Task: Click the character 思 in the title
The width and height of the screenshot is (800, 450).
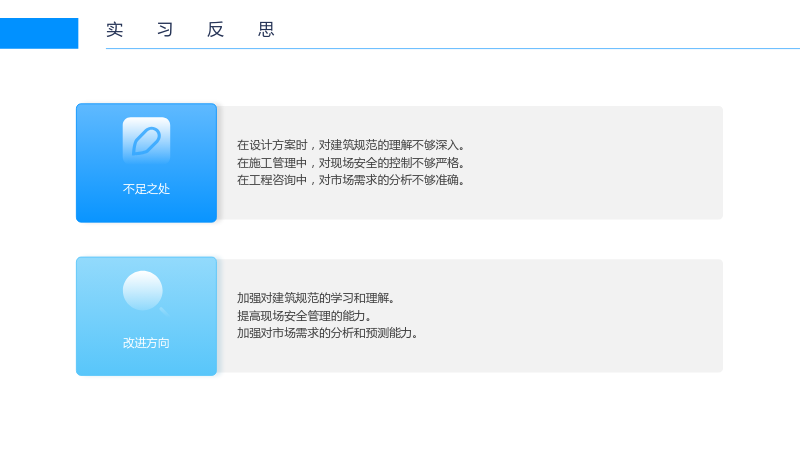Action: coord(266,30)
